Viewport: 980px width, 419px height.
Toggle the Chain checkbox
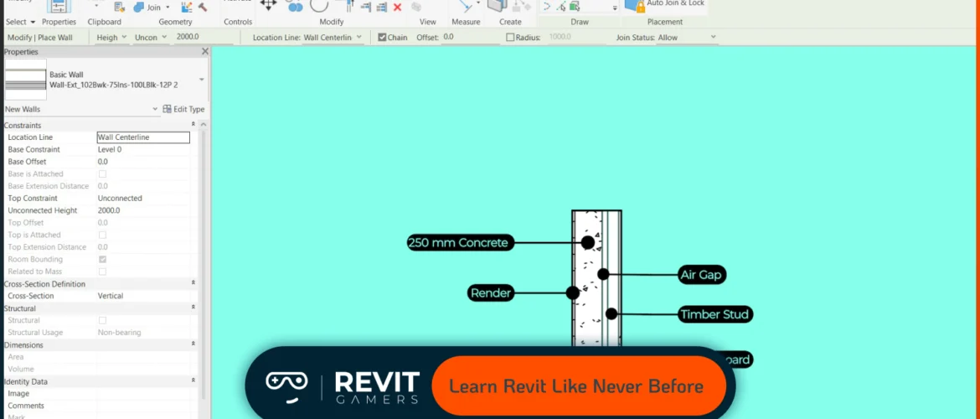tap(382, 38)
